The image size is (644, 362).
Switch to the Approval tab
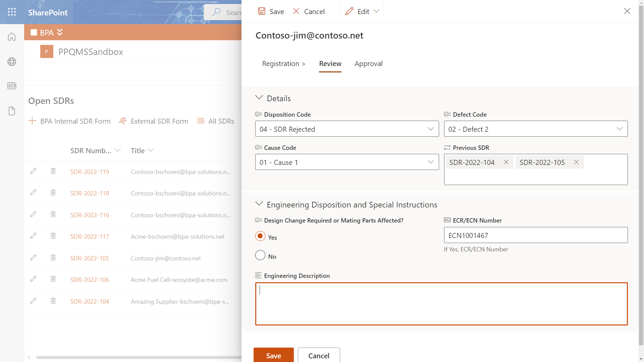pos(369,64)
